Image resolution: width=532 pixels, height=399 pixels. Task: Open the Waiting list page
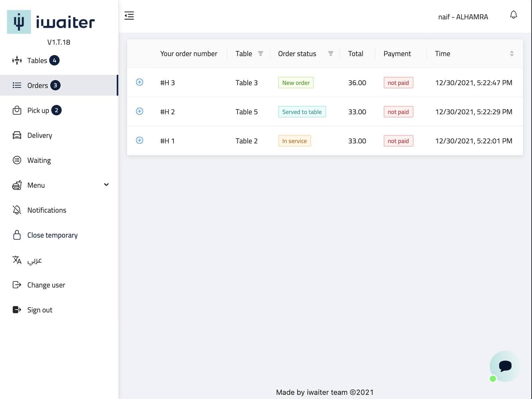(39, 160)
